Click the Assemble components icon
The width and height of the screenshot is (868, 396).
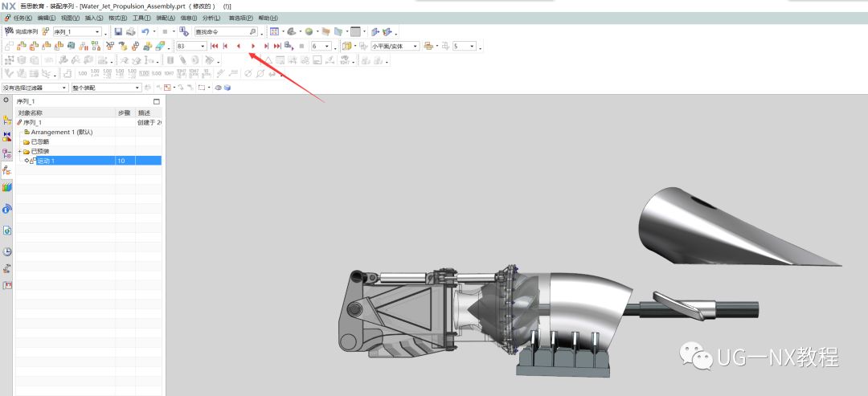coord(22,46)
